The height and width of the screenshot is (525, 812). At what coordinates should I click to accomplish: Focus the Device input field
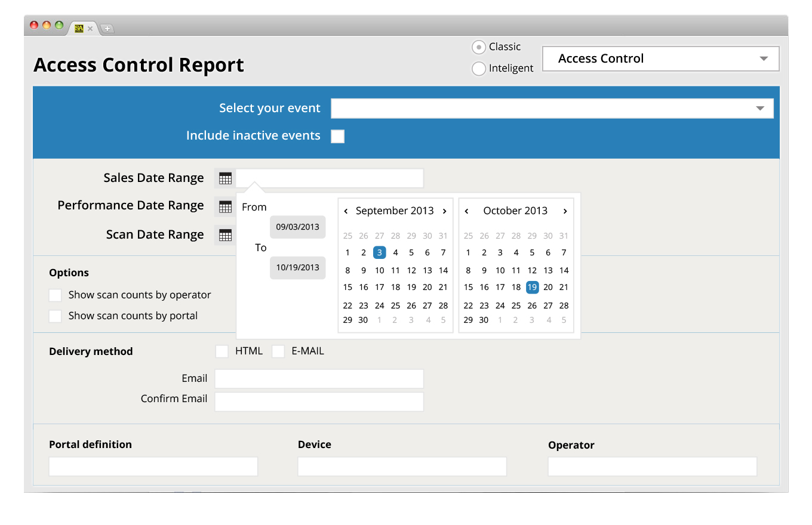[x=402, y=467]
